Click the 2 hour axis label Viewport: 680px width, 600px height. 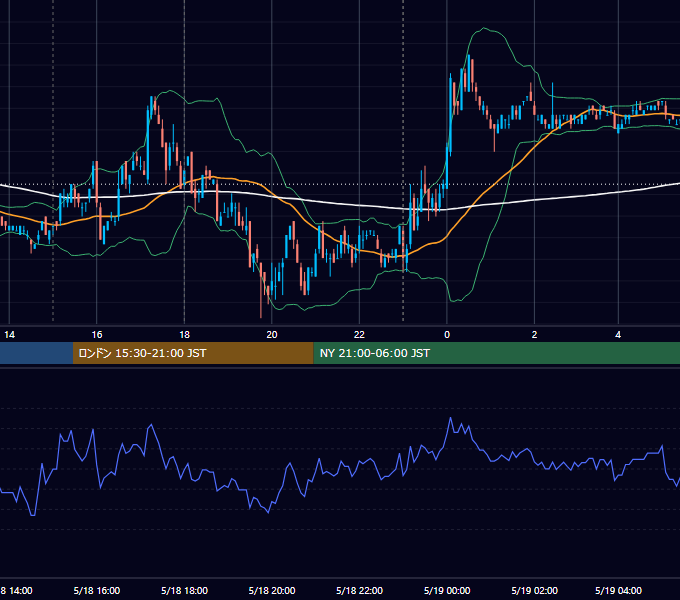(534, 335)
